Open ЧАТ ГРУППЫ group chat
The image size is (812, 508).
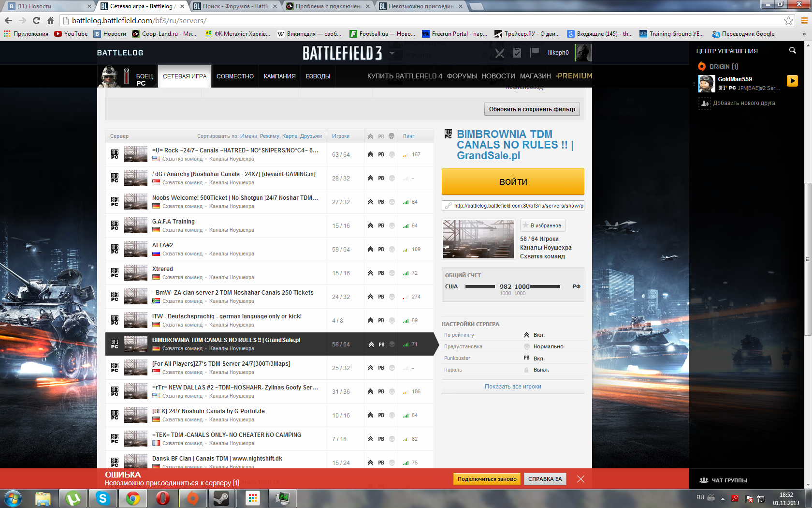tap(724, 480)
